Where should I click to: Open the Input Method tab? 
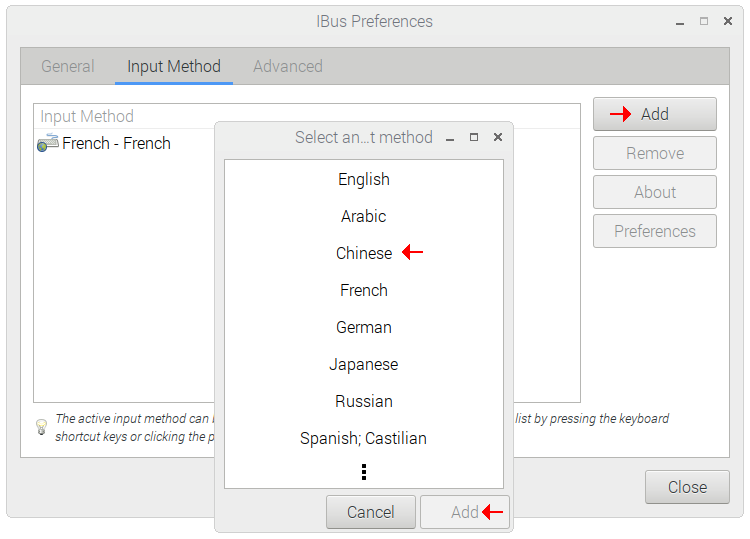(174, 66)
